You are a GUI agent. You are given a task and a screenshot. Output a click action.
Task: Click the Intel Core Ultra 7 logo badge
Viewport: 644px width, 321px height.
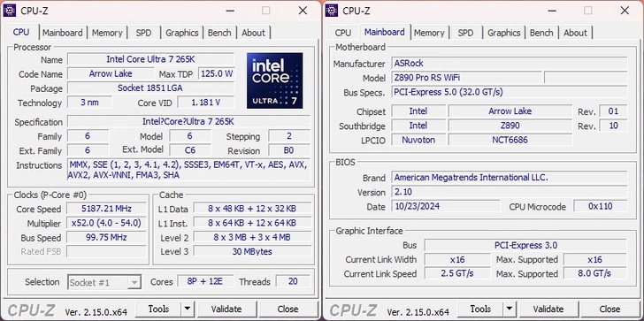coord(275,80)
